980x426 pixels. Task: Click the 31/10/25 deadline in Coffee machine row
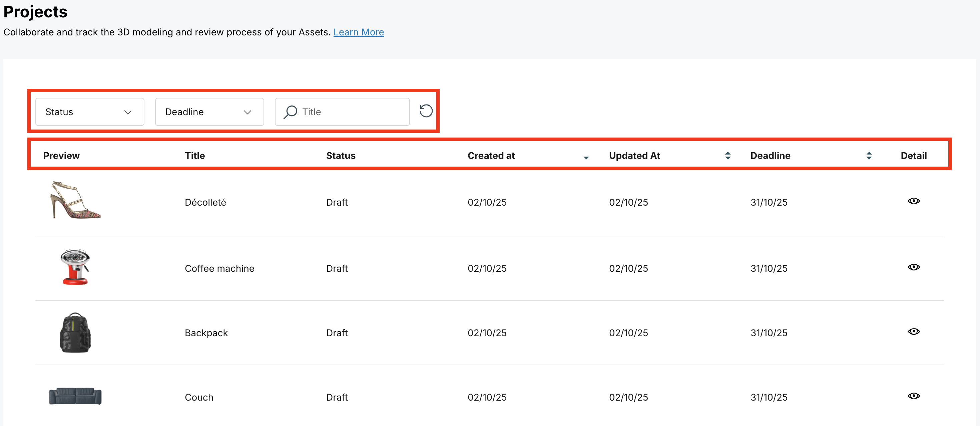pos(769,268)
